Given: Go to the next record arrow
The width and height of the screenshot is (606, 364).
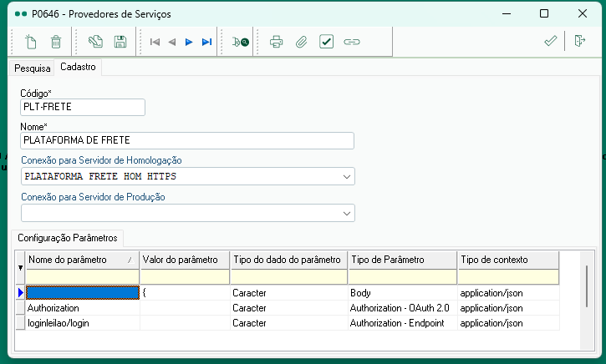Looking at the screenshot, I should [x=189, y=41].
